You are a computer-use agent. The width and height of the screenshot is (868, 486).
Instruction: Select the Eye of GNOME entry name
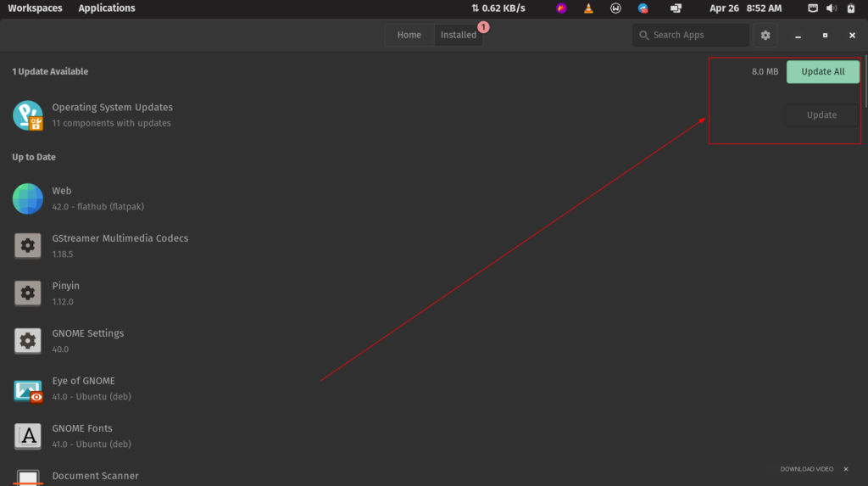[x=84, y=382]
